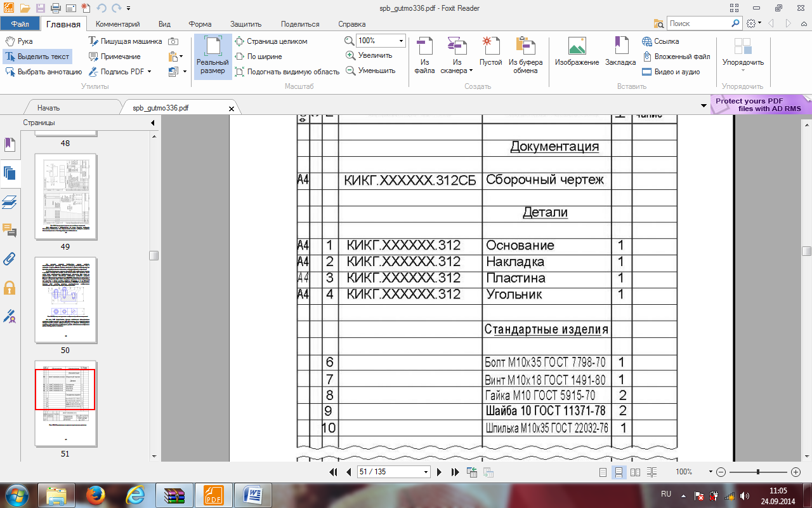
Task: Enable single page view mode
Action: 603,472
